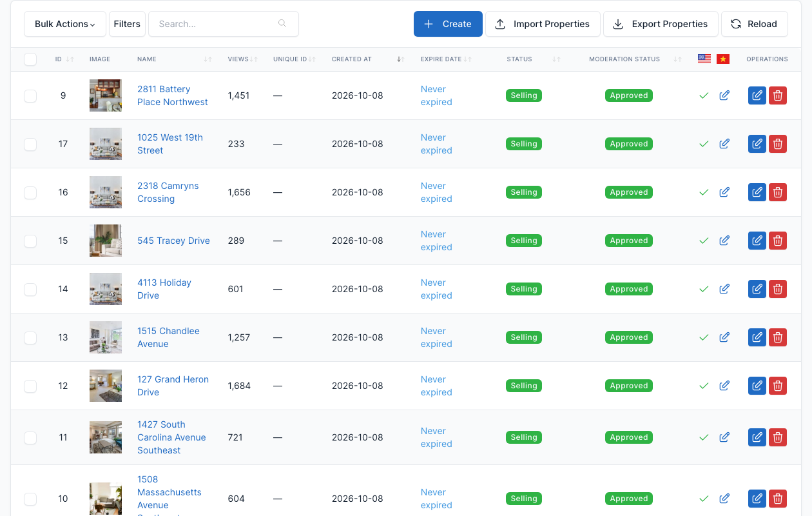Edit Vietnamese translation for 4113 Holiday Drive
812x516 pixels.
pyautogui.click(x=724, y=289)
